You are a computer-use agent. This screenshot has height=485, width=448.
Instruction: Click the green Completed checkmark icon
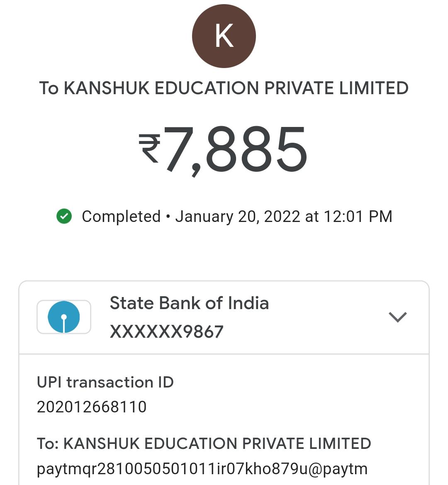tap(64, 216)
